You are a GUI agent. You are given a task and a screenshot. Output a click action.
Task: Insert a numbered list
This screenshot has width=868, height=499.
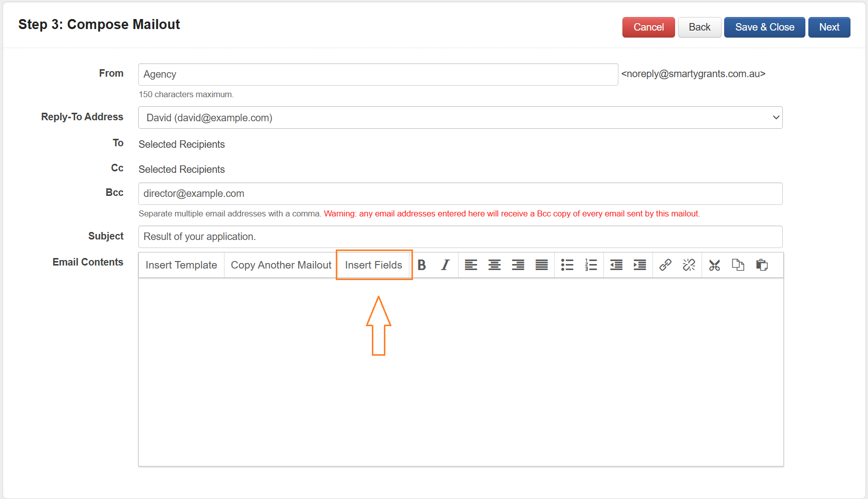click(x=591, y=265)
